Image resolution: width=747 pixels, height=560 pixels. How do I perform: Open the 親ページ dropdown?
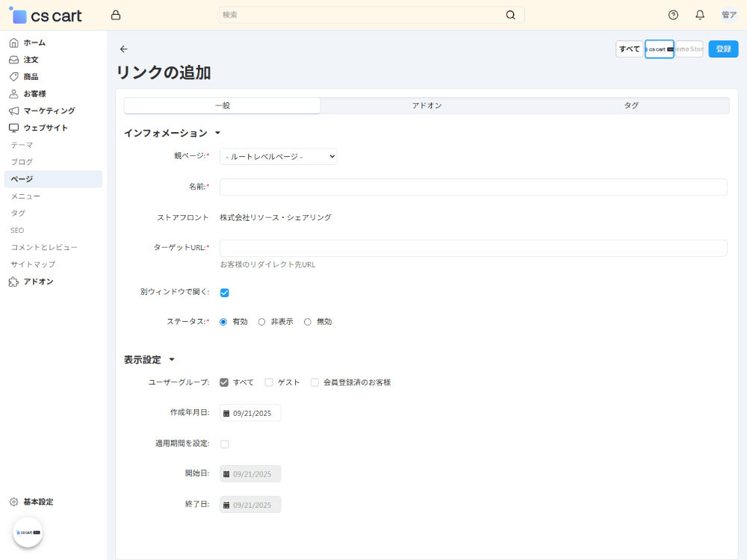[x=278, y=156]
